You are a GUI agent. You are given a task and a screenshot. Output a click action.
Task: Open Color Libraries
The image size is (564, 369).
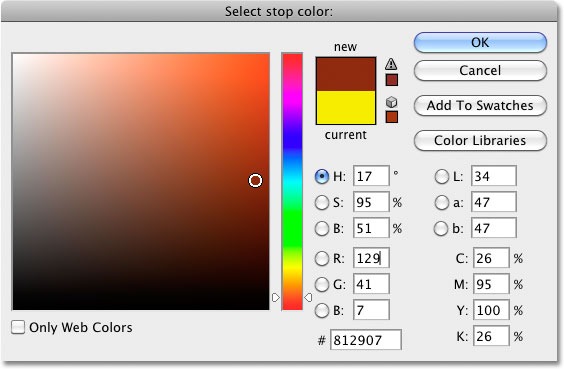[x=480, y=140]
